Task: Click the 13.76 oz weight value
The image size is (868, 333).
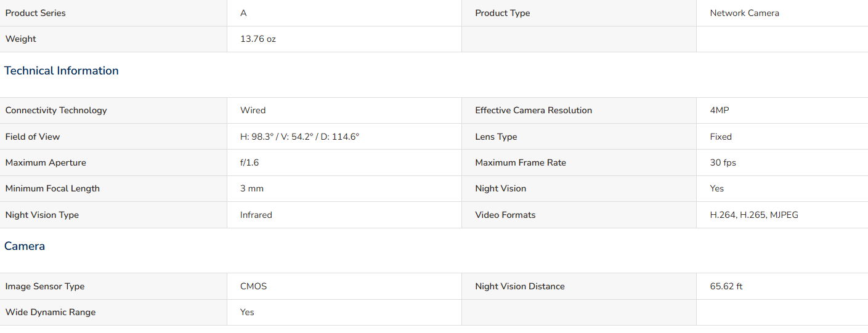Action: tap(258, 39)
